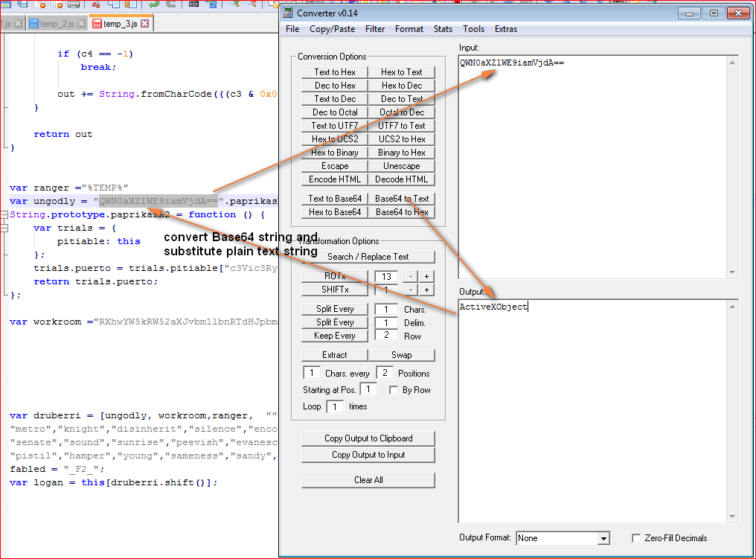The height and width of the screenshot is (559, 756).
Task: Click the Input box scroll-up arrow
Action: point(732,63)
